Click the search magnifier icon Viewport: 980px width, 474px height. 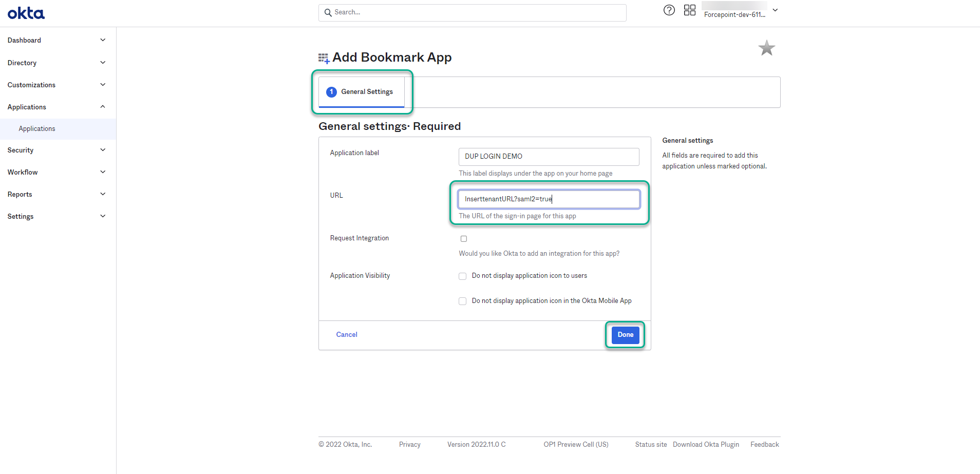click(x=328, y=12)
